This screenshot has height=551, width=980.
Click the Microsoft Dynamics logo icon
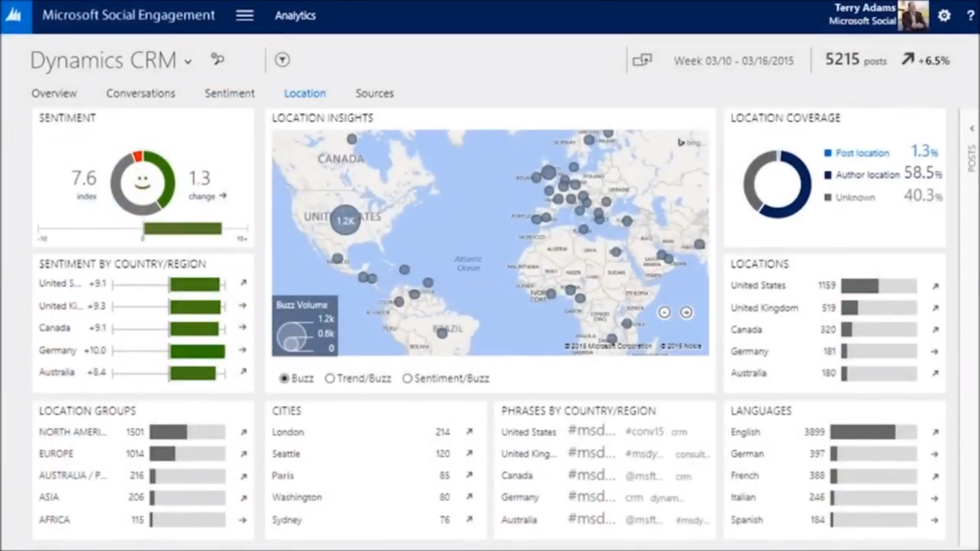tap(14, 15)
